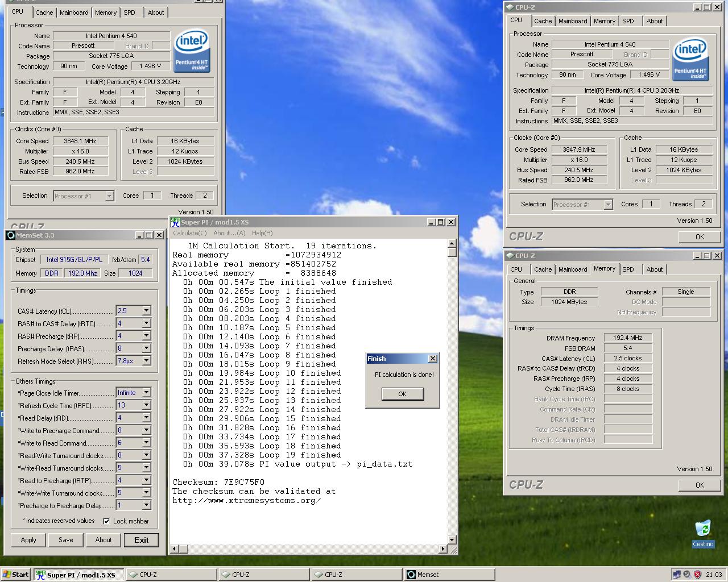Viewport: 728px width, 582px height.
Task: Click the Intel 915G/GL/P/PL chipset field
Action: tap(75, 260)
